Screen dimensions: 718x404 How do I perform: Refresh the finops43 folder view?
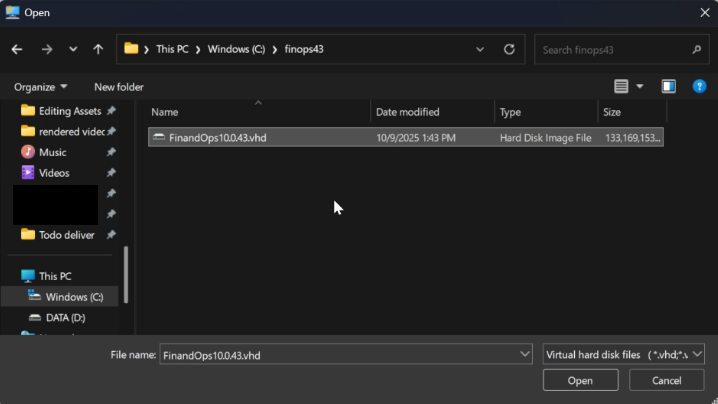point(509,49)
